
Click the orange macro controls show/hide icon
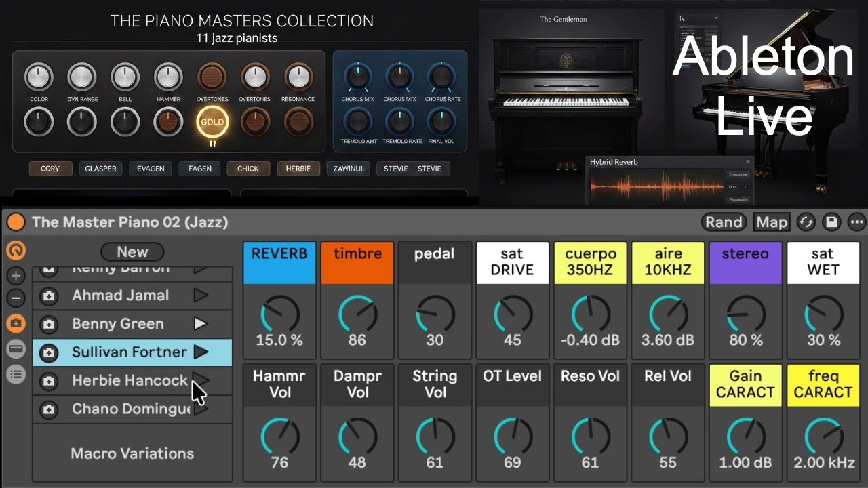click(16, 251)
